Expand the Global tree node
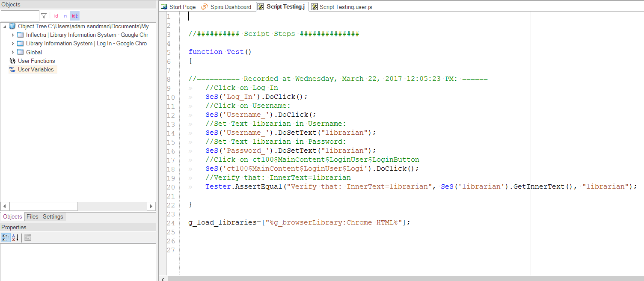 13,52
